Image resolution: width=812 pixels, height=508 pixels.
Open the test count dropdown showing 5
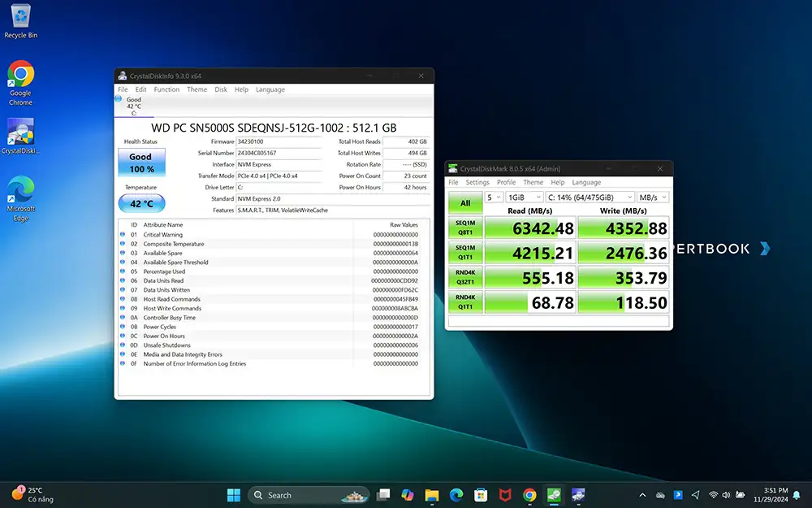(x=493, y=198)
